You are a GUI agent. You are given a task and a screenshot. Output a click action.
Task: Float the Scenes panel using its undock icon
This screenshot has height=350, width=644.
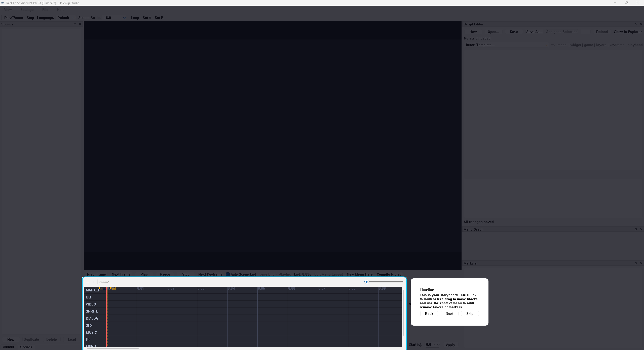tap(75, 24)
